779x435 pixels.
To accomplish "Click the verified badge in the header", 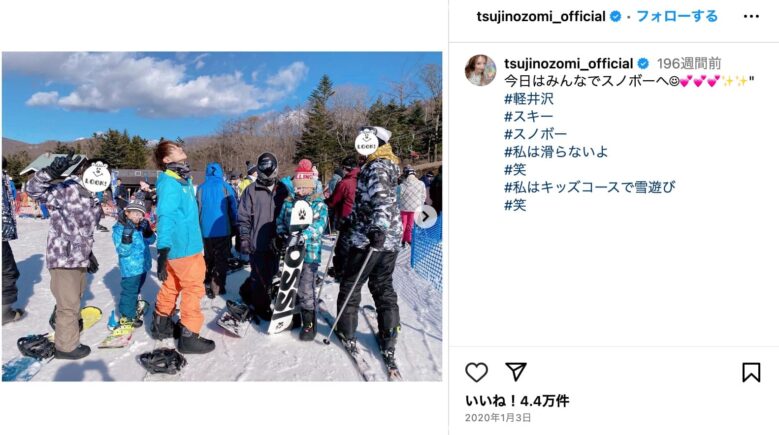I will point(615,16).
